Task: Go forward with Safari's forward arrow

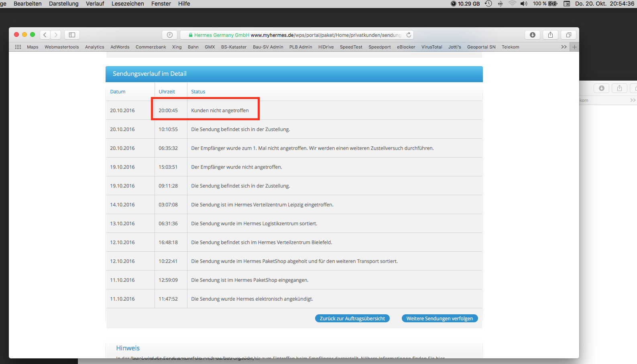Action: [56, 35]
